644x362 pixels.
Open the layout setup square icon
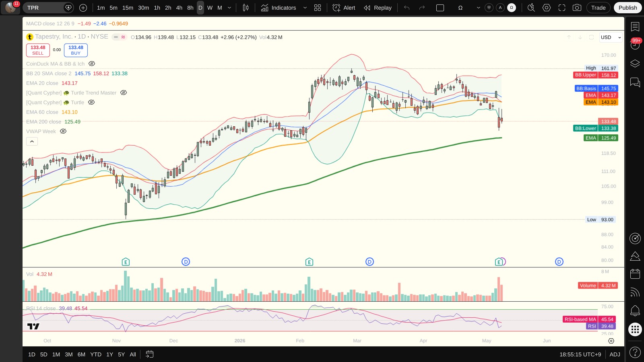click(x=440, y=8)
